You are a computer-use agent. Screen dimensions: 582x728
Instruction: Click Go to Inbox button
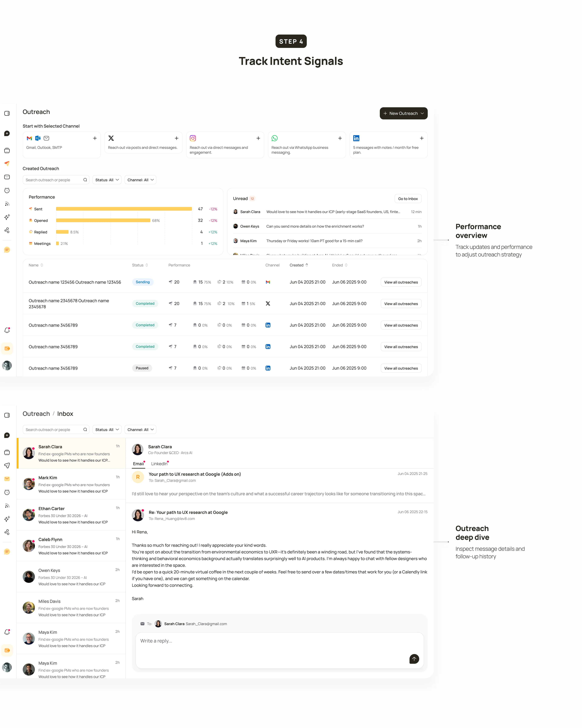click(x=408, y=199)
